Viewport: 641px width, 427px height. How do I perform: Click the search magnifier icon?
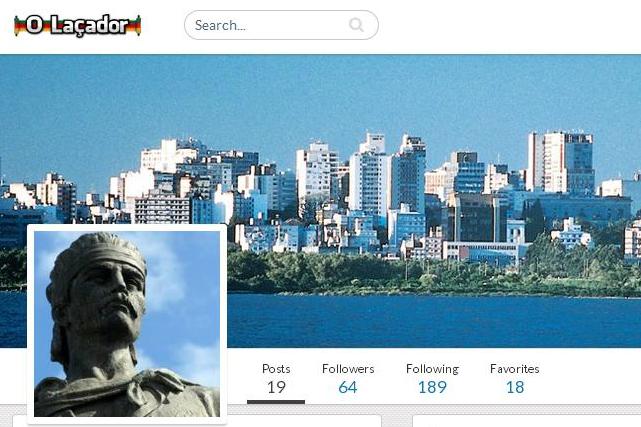coord(356,25)
